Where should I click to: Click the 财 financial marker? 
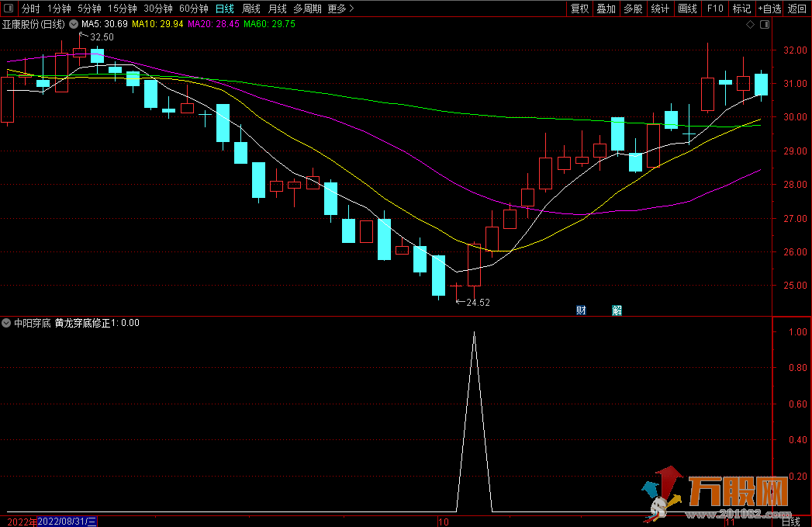[x=581, y=310]
